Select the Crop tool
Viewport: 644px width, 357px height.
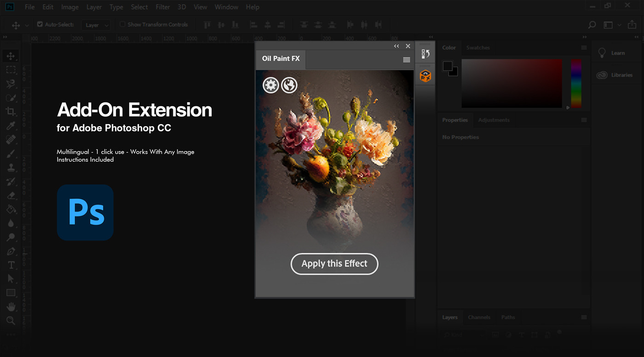[11, 112]
